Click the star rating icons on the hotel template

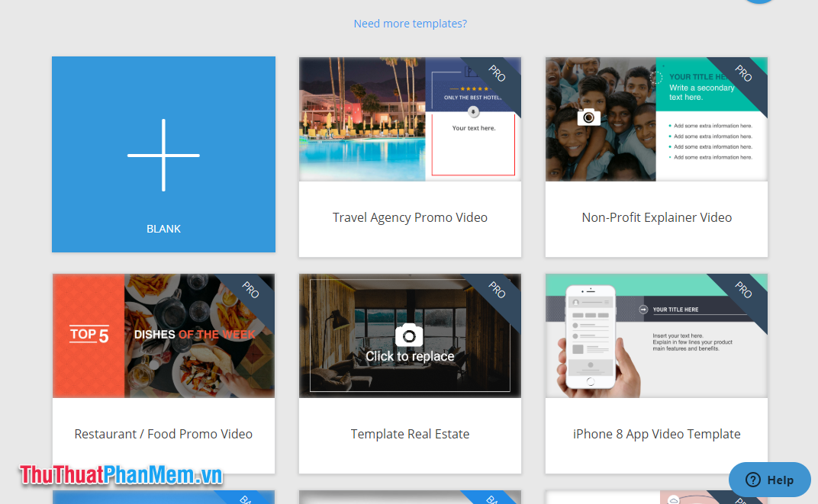click(x=473, y=88)
